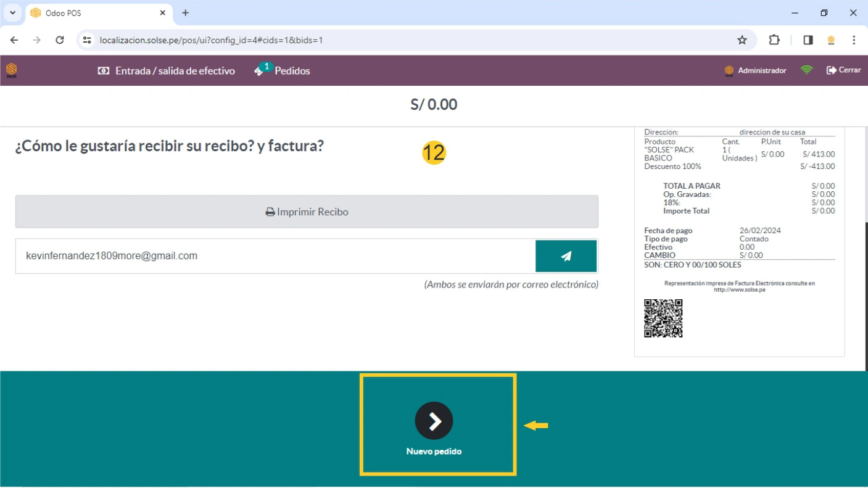Click the email address input field

point(275,256)
